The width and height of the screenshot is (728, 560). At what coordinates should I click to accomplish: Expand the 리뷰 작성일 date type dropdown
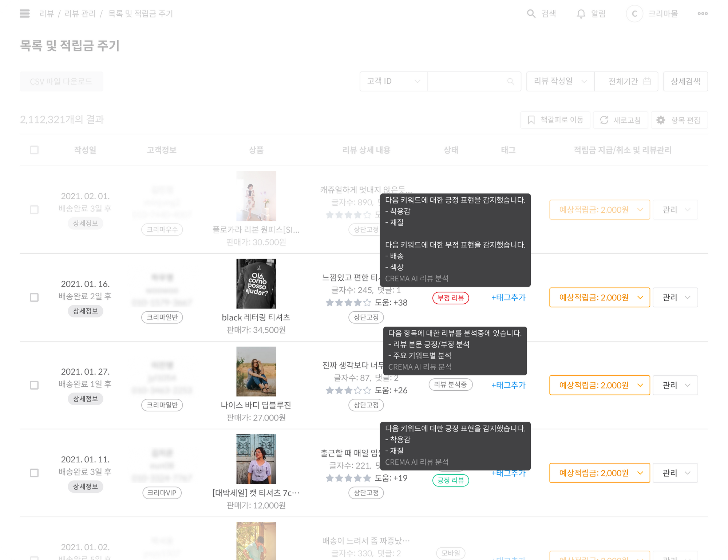pos(560,81)
